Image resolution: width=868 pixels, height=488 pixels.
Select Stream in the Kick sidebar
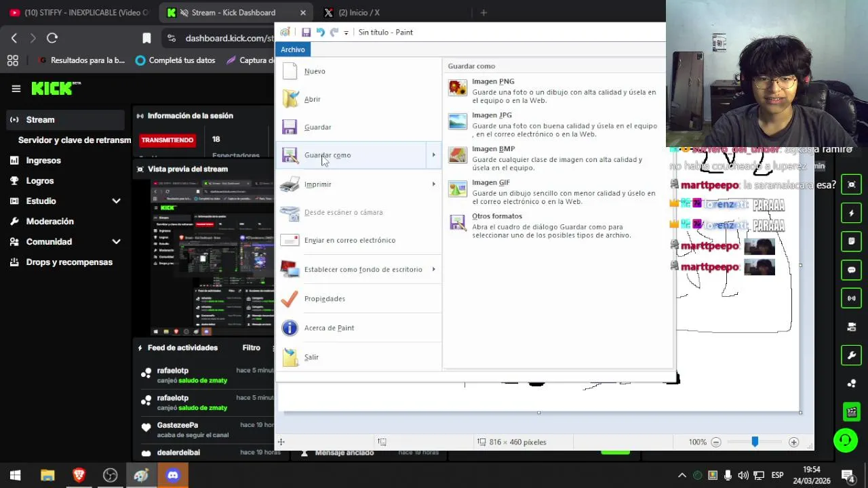point(65,120)
